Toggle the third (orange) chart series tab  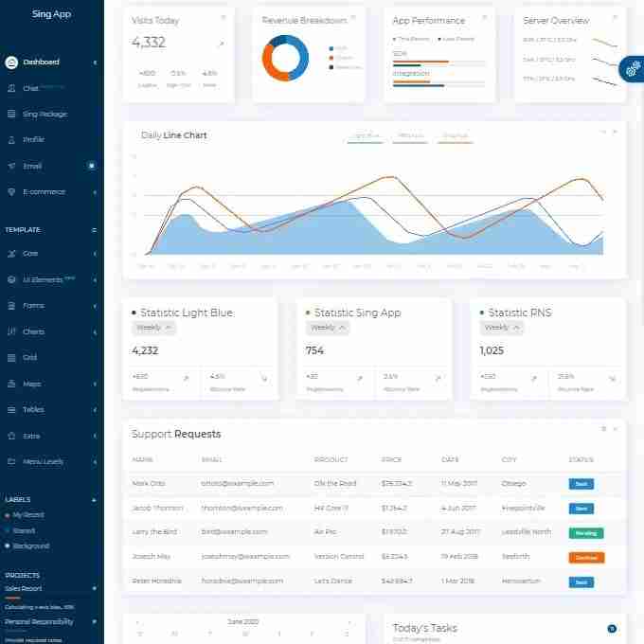click(x=456, y=137)
